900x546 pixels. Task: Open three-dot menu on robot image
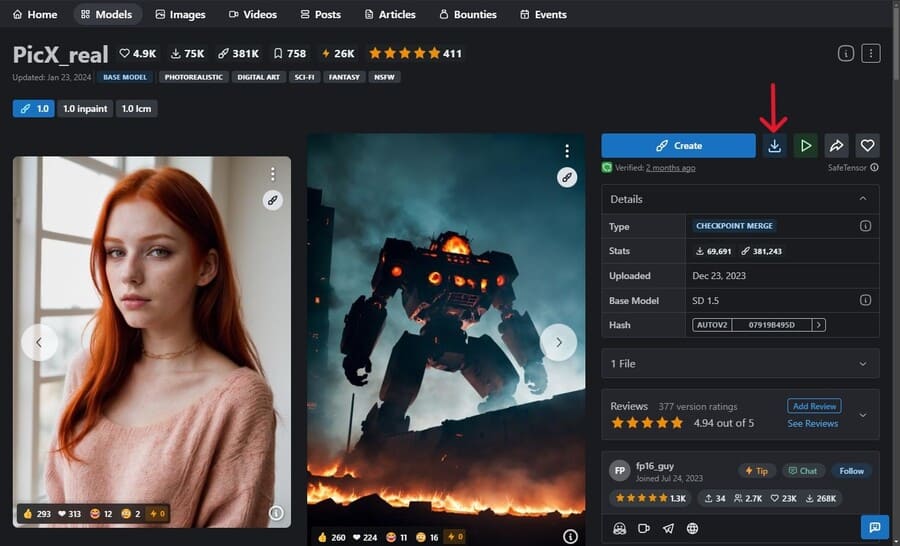[x=567, y=150]
